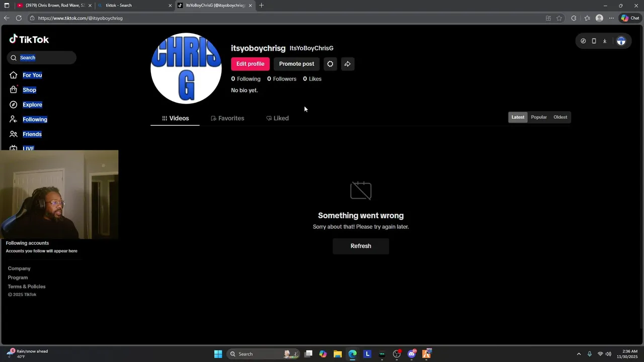Open Discord from the taskbar
This screenshot has width=644, height=362.
coord(412,354)
